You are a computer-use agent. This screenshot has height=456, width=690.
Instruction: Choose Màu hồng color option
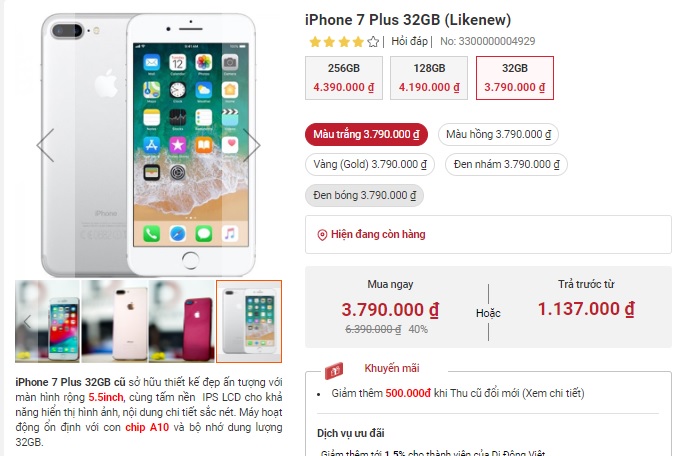(x=498, y=134)
